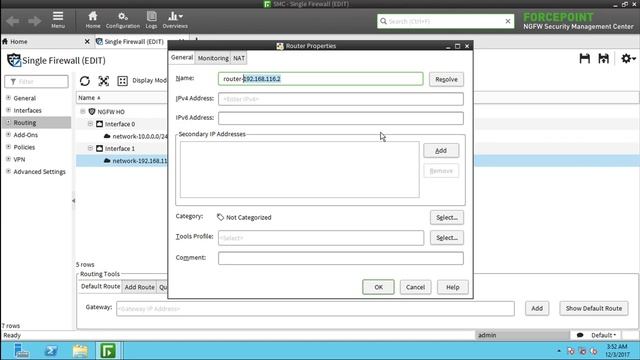Collapse the Interface 0 node

pyautogui.click(x=90, y=124)
